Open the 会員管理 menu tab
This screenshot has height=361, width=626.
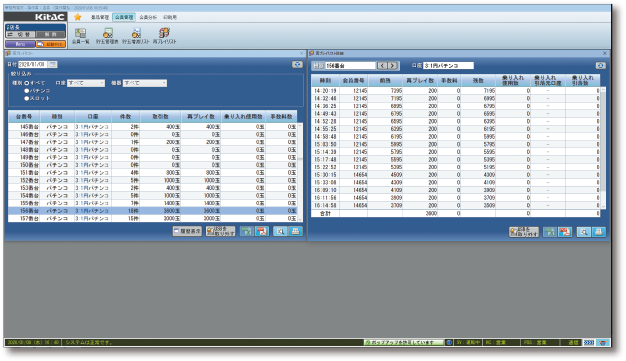tap(124, 17)
